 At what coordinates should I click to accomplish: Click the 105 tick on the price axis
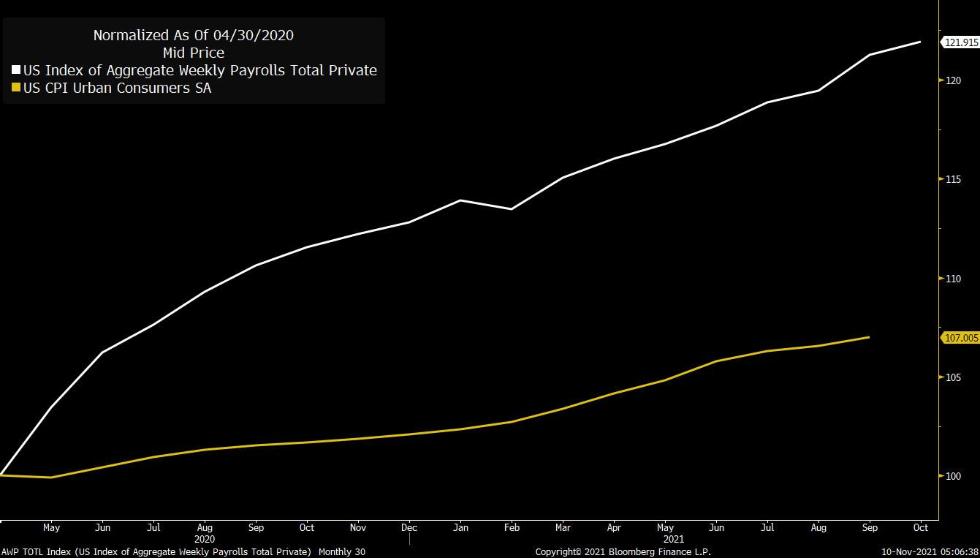[x=952, y=377]
